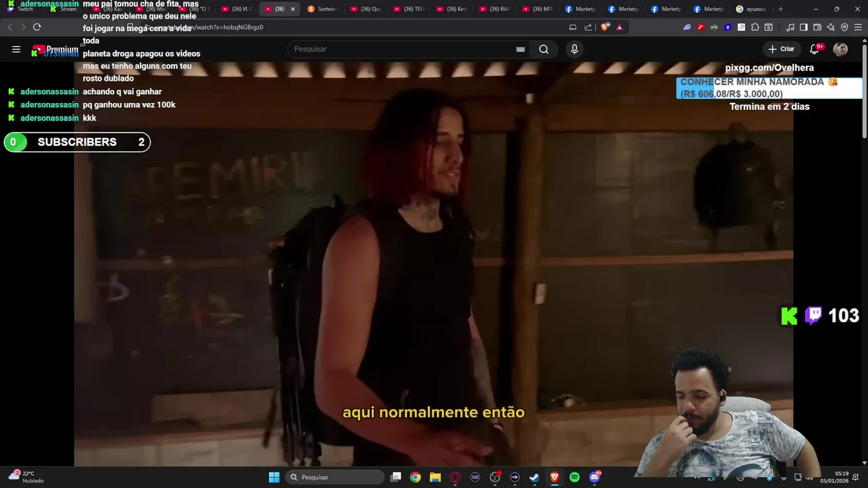868x488 pixels.
Task: Switch to the Twitch tab
Action: click(22, 9)
